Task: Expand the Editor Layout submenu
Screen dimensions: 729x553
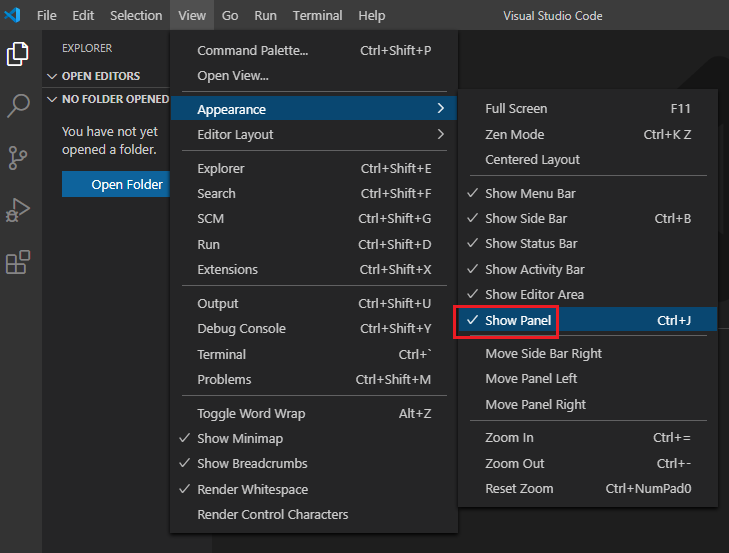Action: pyautogui.click(x=314, y=134)
